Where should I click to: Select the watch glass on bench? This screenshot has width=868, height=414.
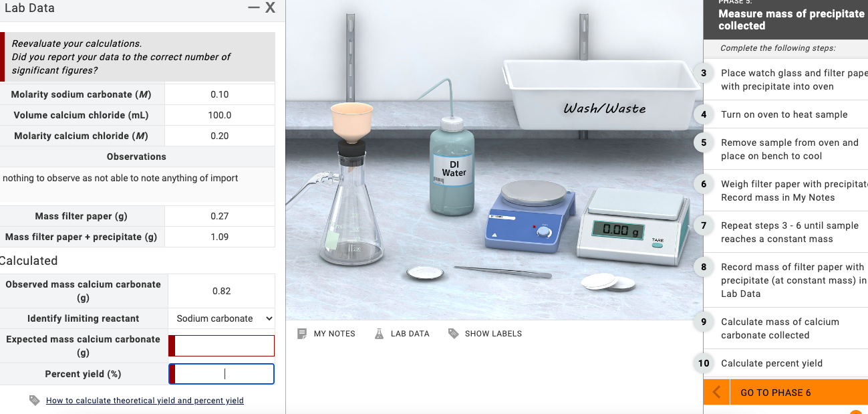tap(425, 272)
